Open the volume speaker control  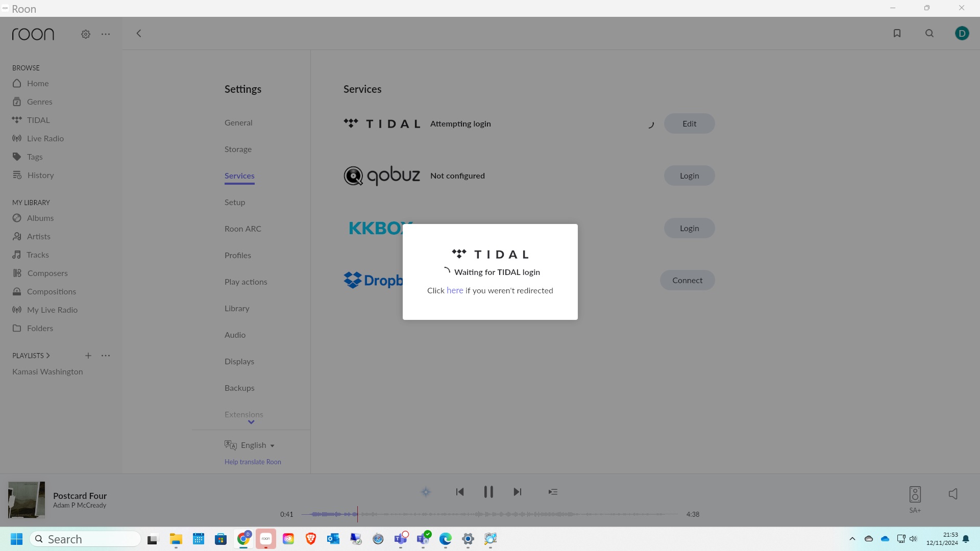[952, 494]
